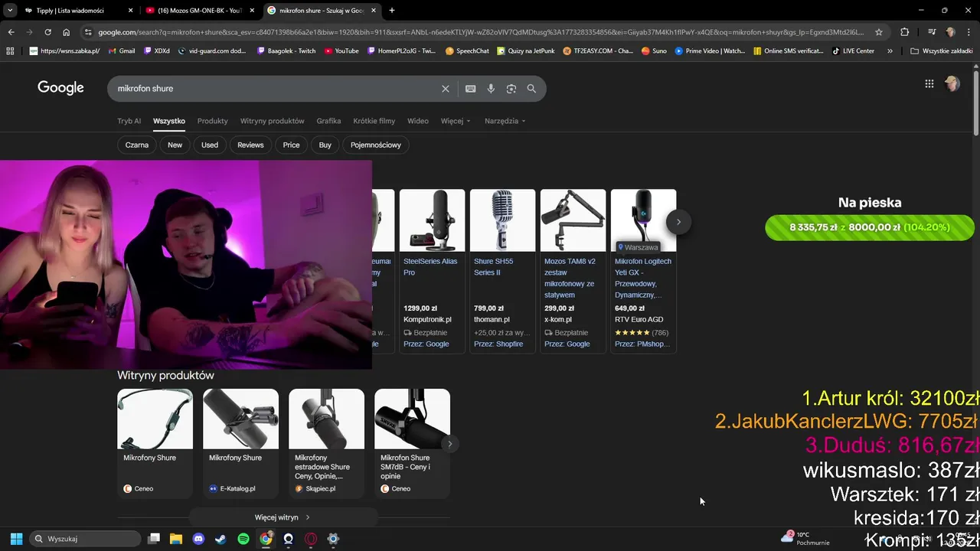Open File Explorer from the taskbar

pos(176,539)
